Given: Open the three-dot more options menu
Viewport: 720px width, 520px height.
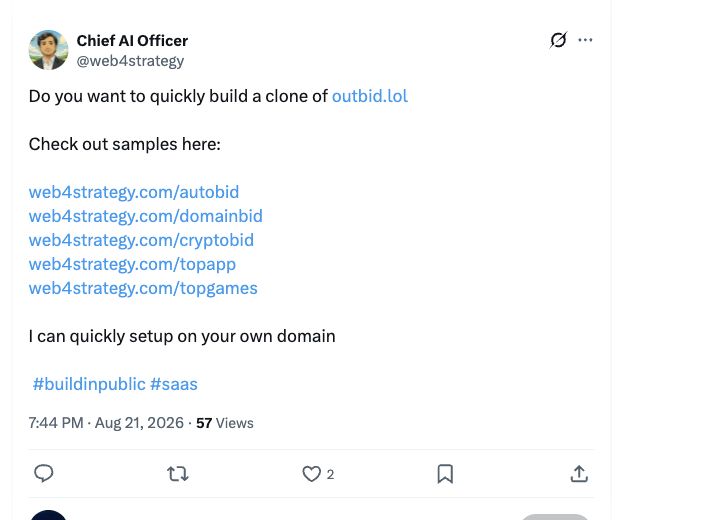Looking at the screenshot, I should click(x=585, y=40).
